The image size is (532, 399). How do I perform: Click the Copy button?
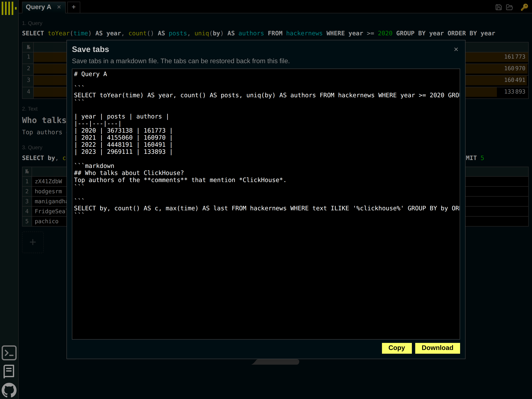click(397, 348)
